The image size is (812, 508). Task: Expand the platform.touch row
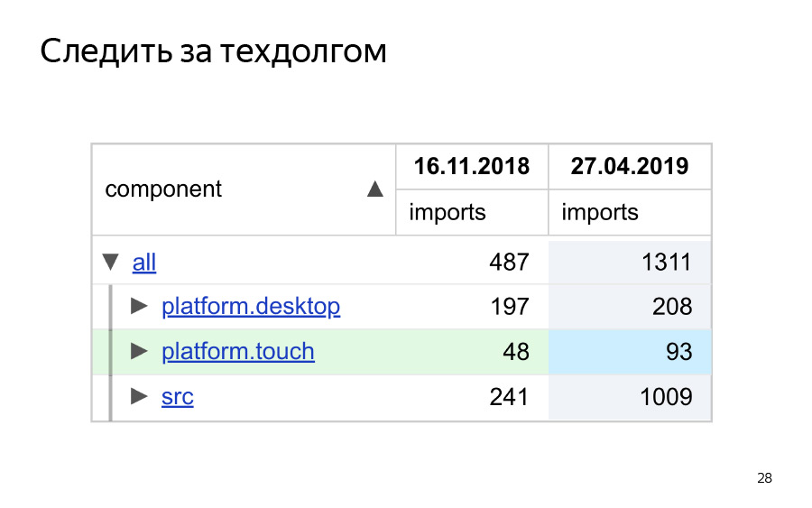click(139, 350)
